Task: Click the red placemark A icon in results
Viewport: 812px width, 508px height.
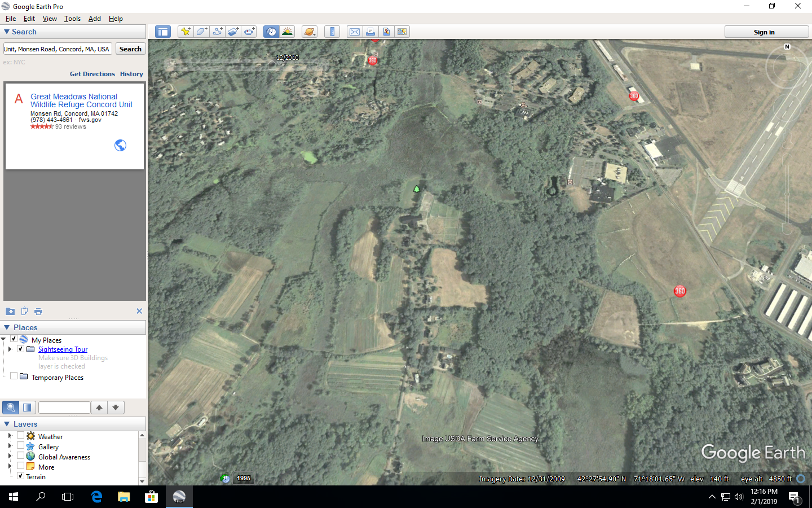Action: [19, 99]
